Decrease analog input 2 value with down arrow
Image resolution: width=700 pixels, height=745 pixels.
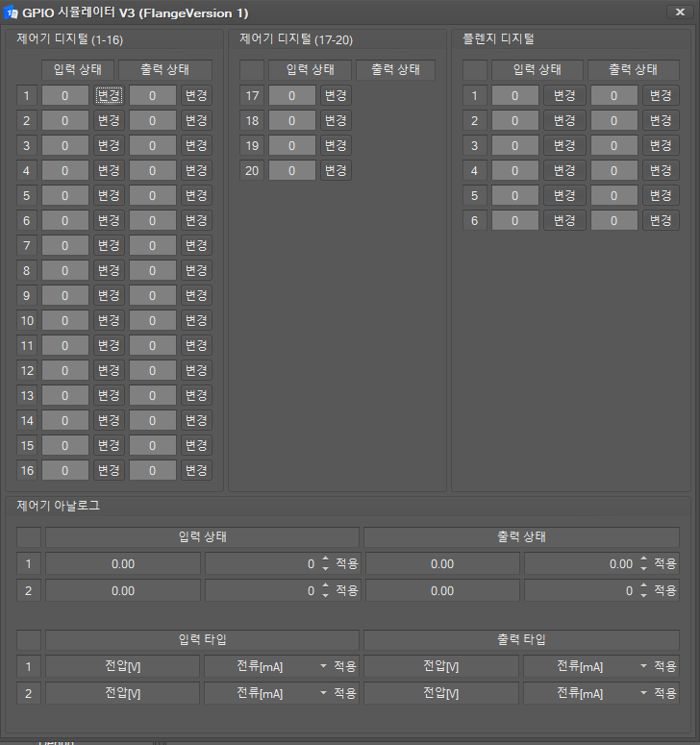325,595
